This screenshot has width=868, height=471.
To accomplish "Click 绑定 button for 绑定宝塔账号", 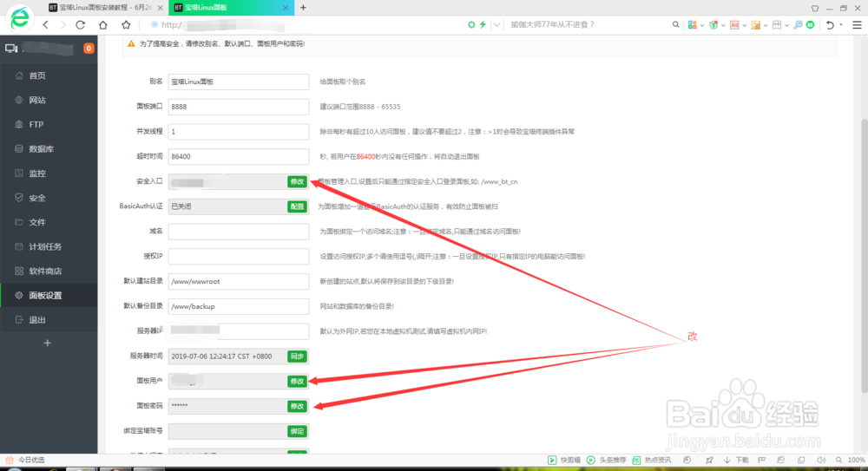I will coord(297,431).
